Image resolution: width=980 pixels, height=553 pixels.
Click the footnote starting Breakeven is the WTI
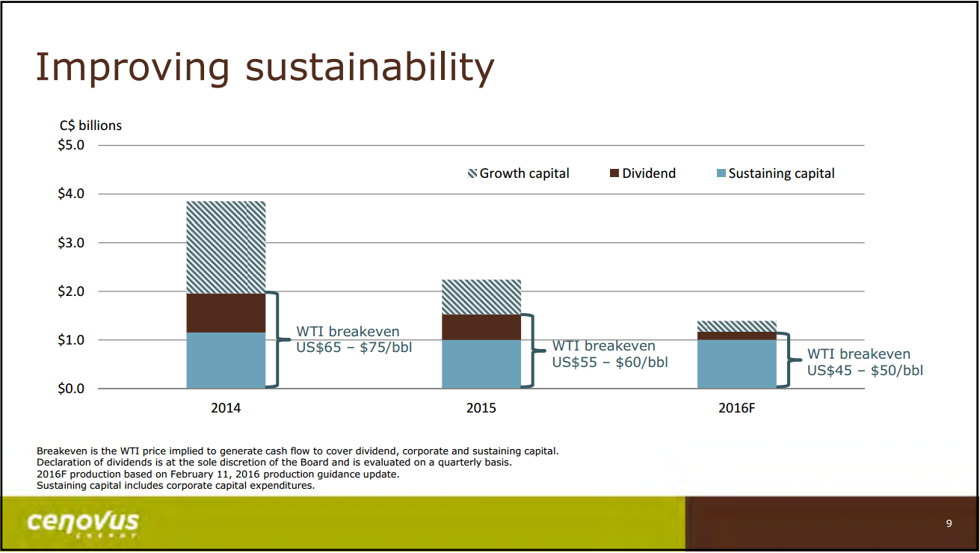(298, 451)
